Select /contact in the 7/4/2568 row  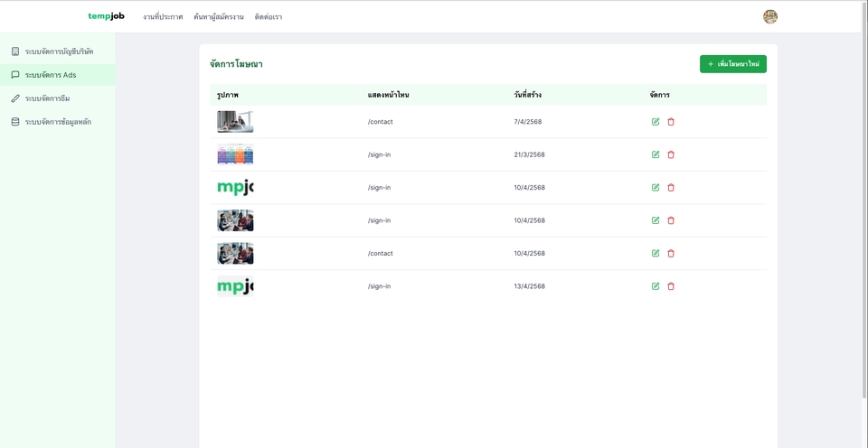pos(381,122)
